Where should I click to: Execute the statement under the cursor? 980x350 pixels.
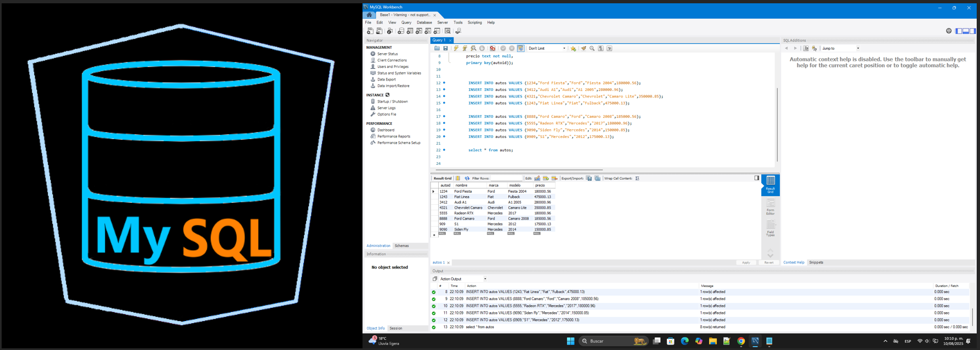coord(464,48)
